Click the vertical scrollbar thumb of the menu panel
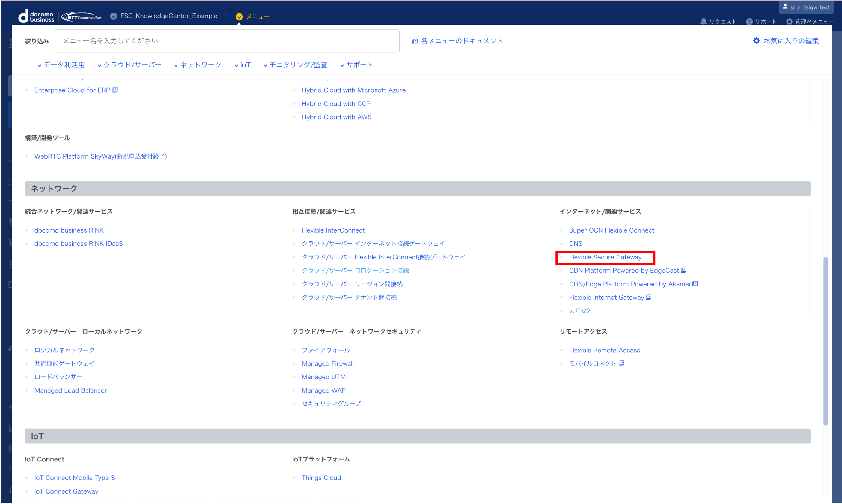 (825, 341)
